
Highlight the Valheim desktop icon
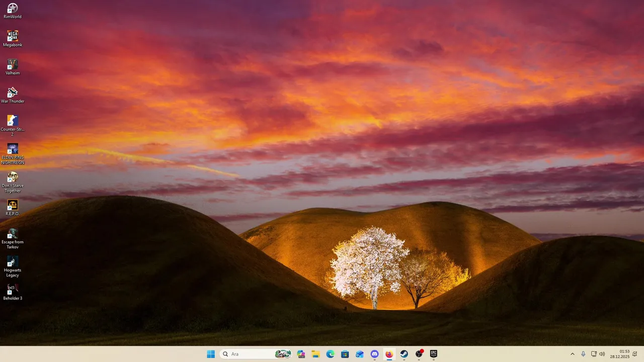[x=13, y=67]
